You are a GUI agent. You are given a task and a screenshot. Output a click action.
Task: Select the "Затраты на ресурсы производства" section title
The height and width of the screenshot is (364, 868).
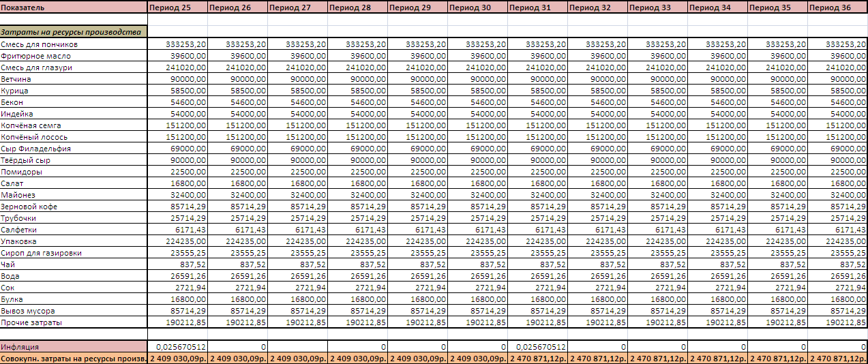point(74,32)
